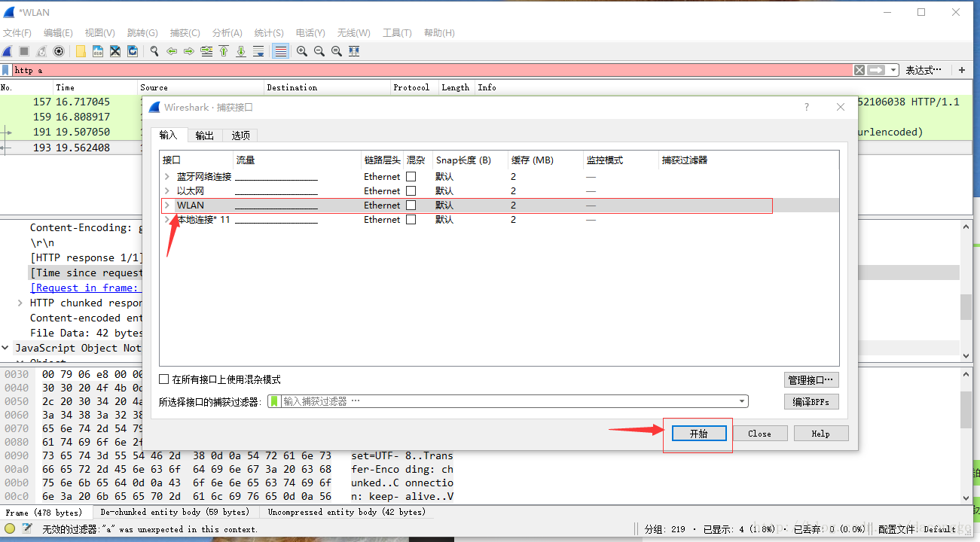980x542 pixels.
Task: Click the display filter bookmark icon
Action: (x=6, y=70)
